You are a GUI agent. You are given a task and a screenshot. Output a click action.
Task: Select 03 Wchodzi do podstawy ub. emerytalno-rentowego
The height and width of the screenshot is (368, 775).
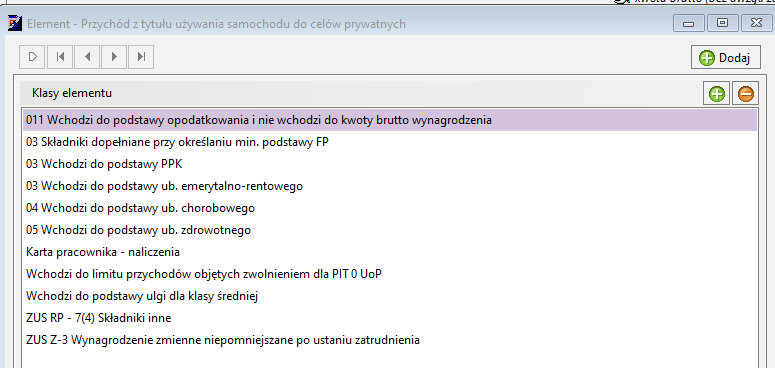(x=389, y=186)
